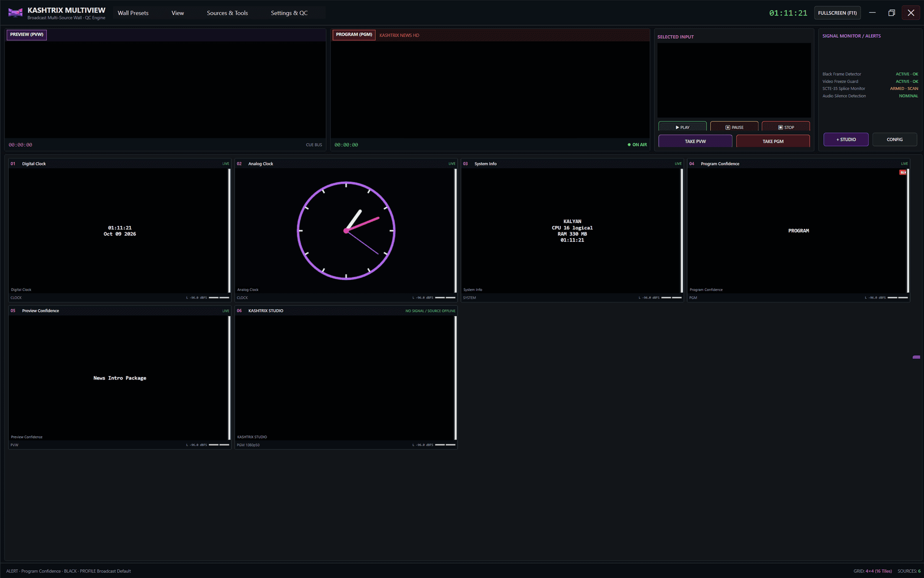Add a source with + STUDIO button

[x=846, y=139]
